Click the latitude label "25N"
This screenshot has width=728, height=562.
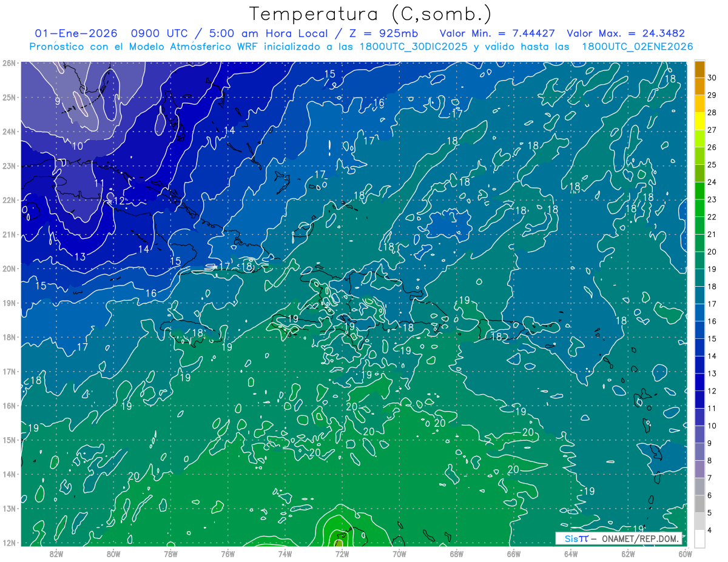pos(8,98)
